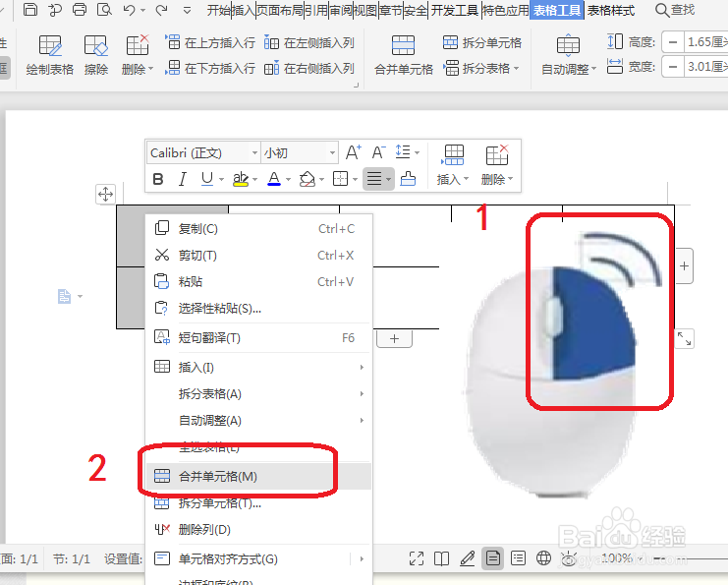The height and width of the screenshot is (585, 728).
Task: Switch to the 特色应用 ribbon tab
Action: 506,10
